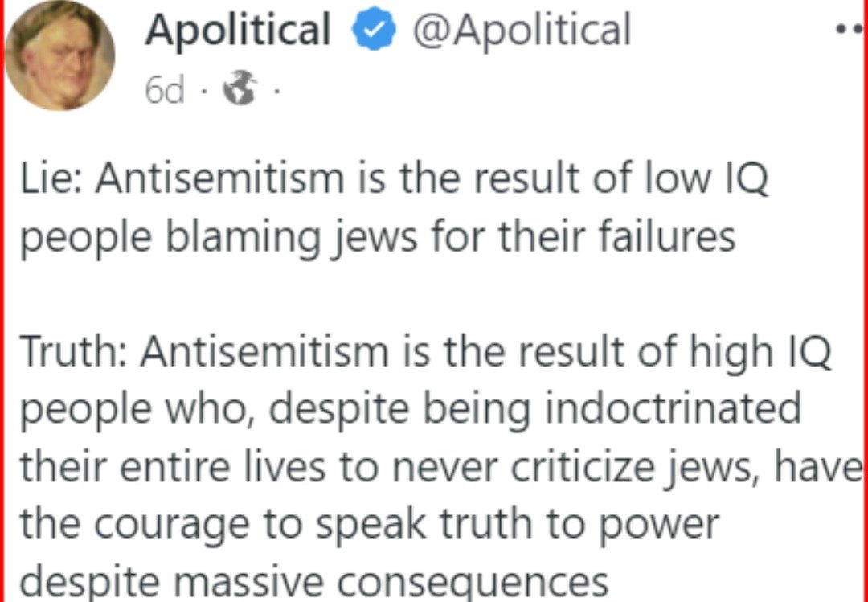Click the painted portrait avatar image
Screen dimensions: 868x602
[59, 55]
